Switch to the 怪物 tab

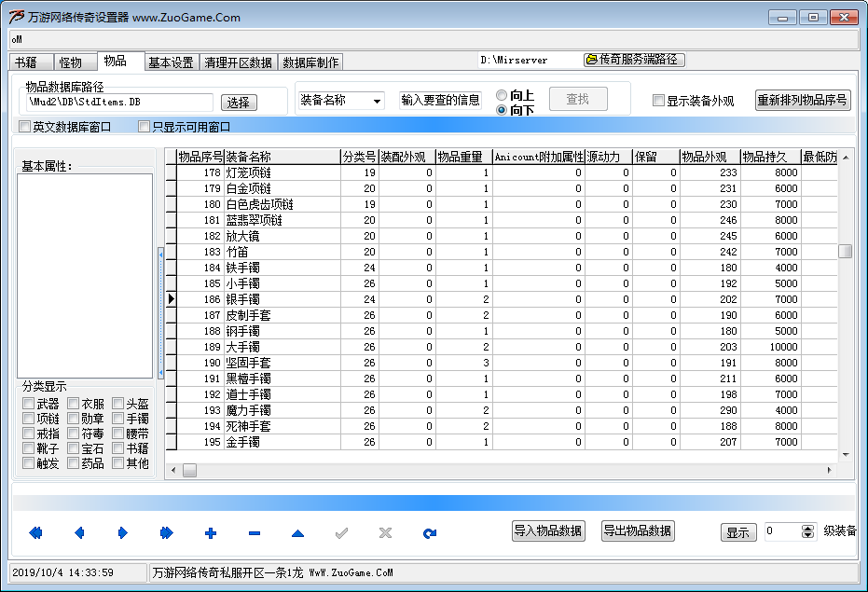[x=76, y=62]
